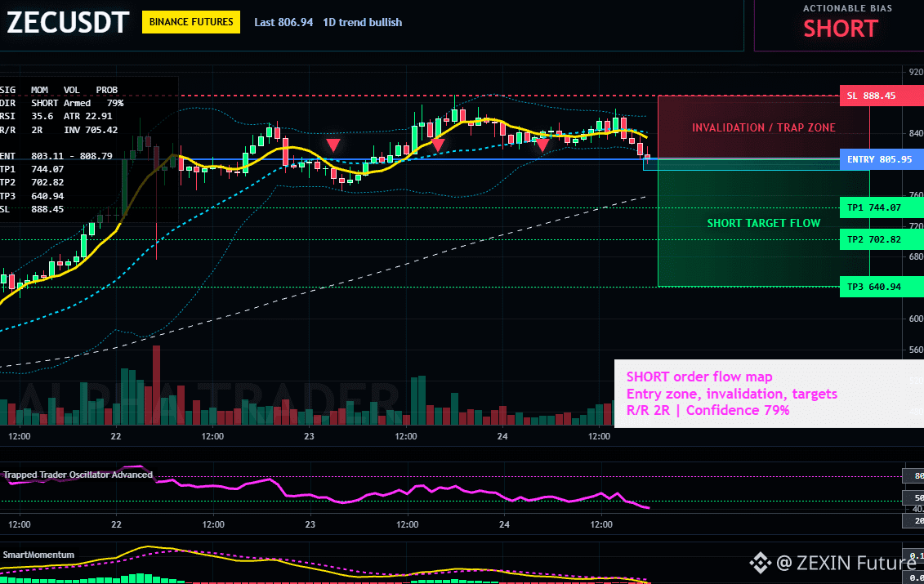Click the SmartMomentum indicator label
924x584 pixels.
click(x=39, y=555)
